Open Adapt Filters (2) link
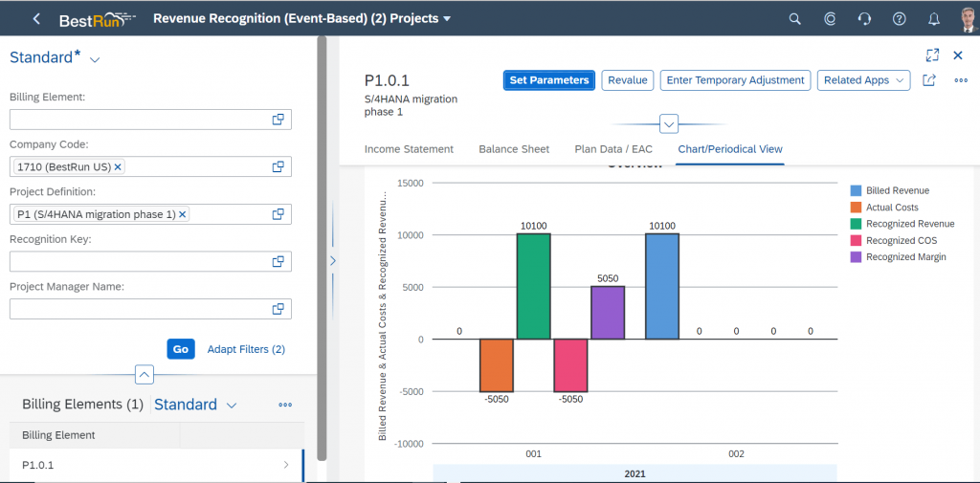This screenshot has height=483, width=980. point(246,349)
